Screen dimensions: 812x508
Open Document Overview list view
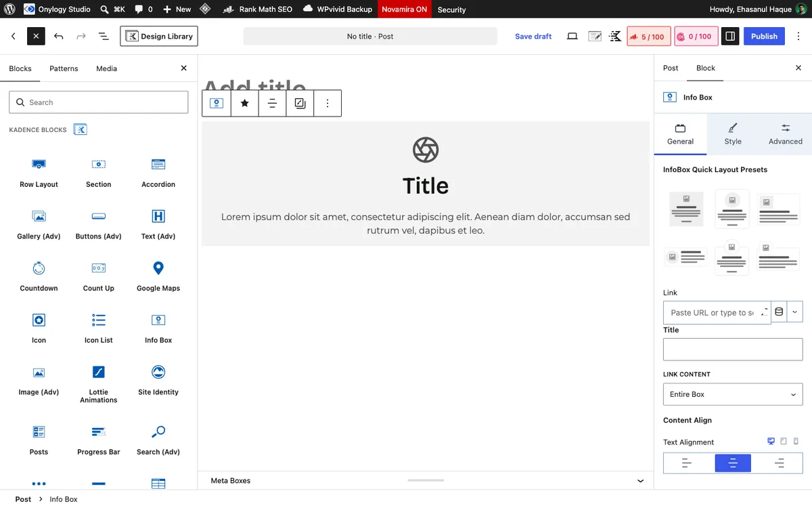click(104, 36)
